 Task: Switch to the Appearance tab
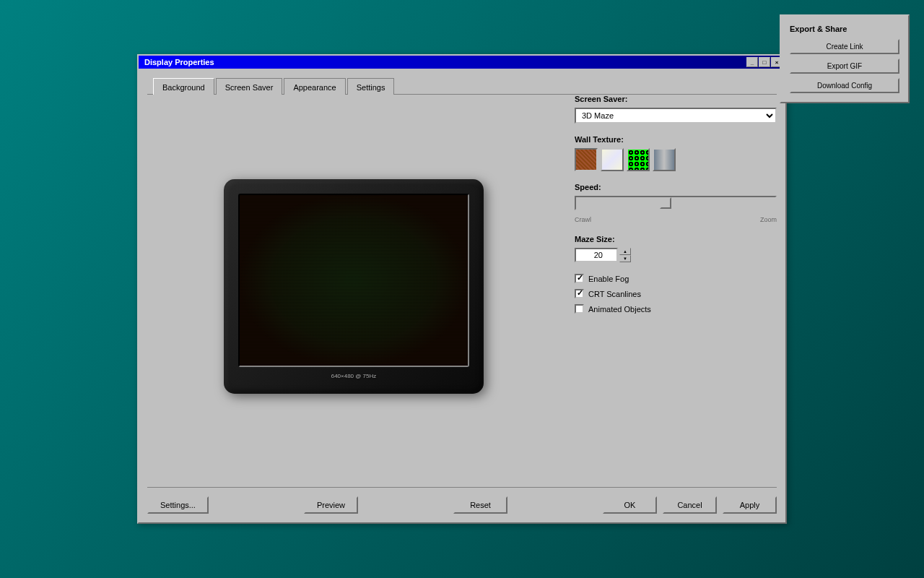click(314, 87)
